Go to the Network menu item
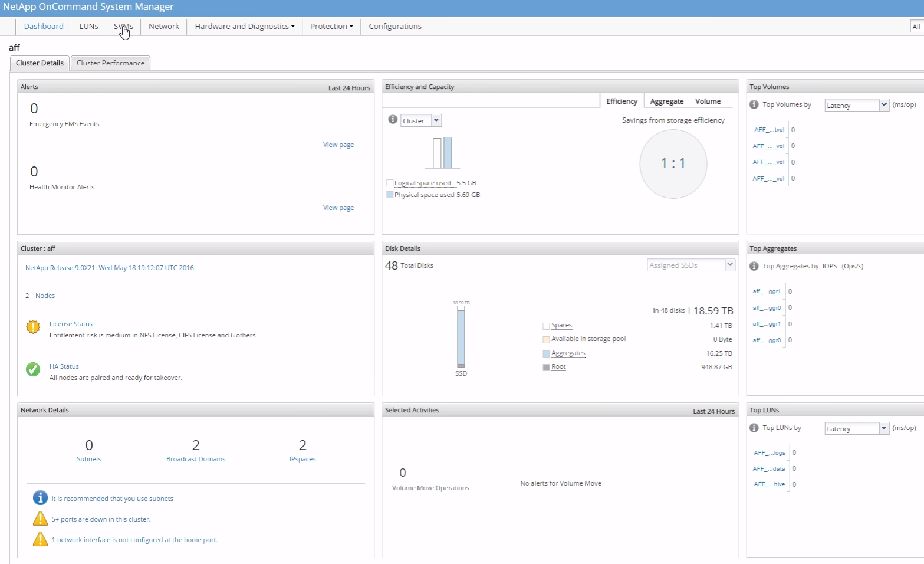Viewport: 924px width, 564px height. pos(164,27)
